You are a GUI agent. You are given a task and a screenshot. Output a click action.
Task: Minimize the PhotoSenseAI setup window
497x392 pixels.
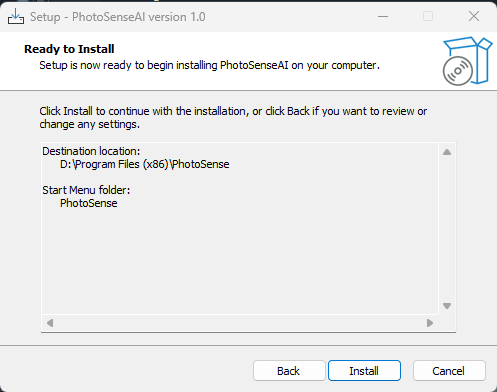point(383,16)
